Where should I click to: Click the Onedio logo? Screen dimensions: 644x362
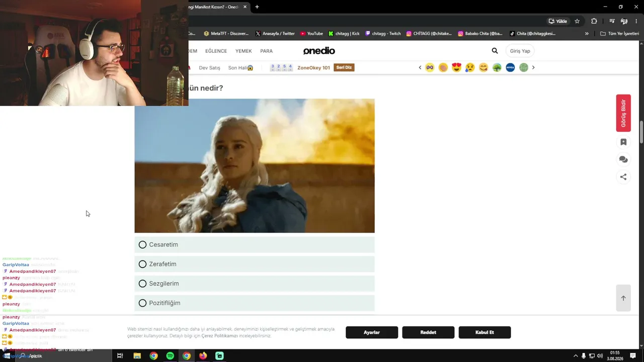319,51
